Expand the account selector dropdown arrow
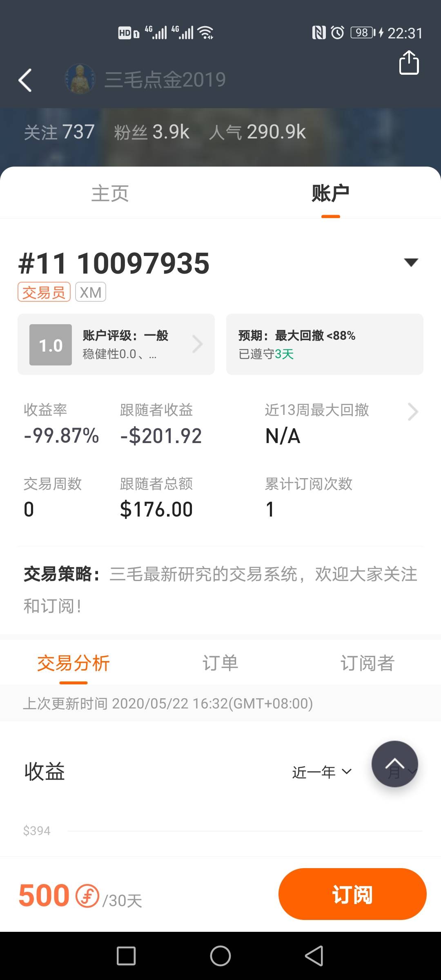Viewport: 441px width, 980px height. [x=411, y=262]
